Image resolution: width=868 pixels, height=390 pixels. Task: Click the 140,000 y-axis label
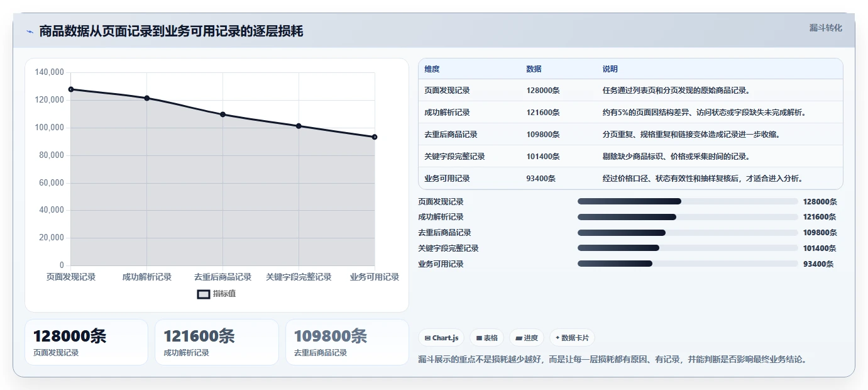point(50,72)
